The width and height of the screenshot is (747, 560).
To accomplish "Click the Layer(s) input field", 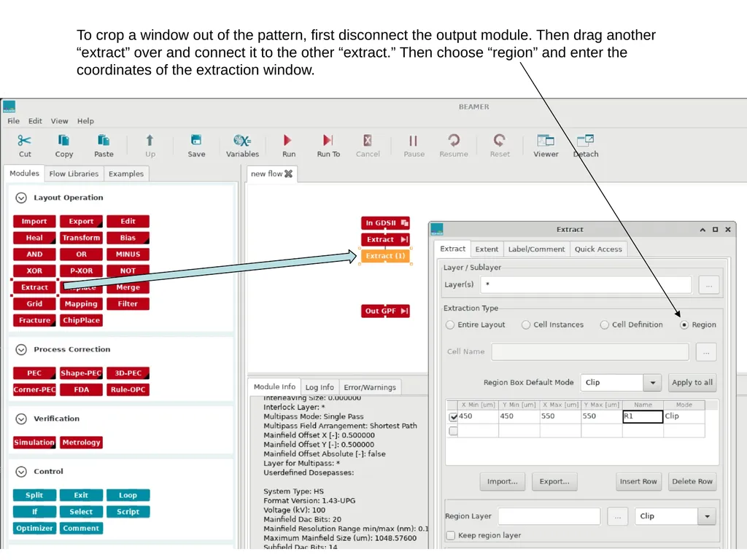I will (586, 284).
